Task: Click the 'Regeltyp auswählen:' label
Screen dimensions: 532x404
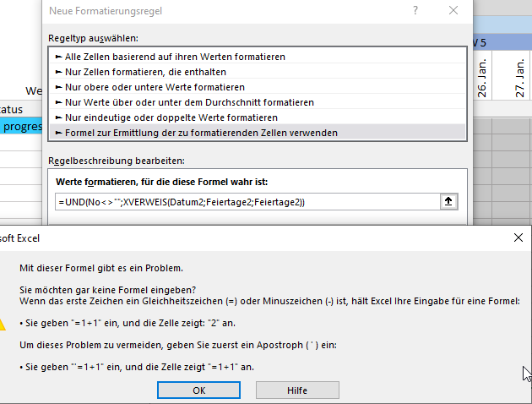Action: [93, 38]
